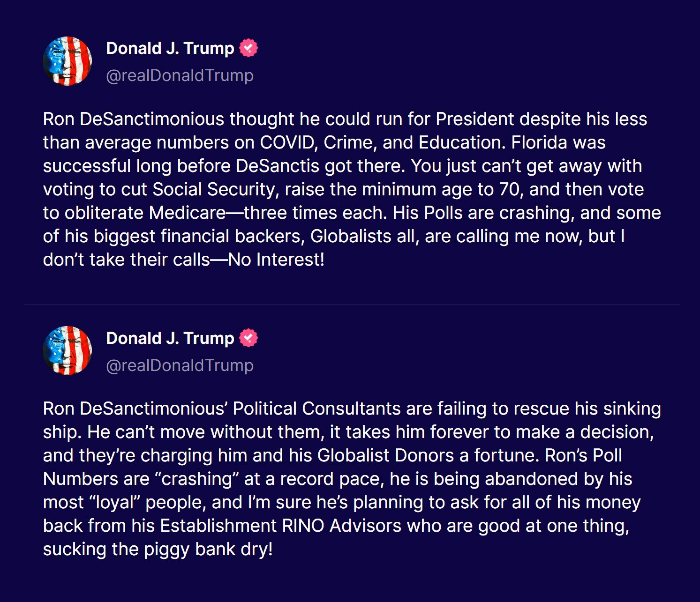
Task: Click the verified badge on the second post
Action: [248, 337]
